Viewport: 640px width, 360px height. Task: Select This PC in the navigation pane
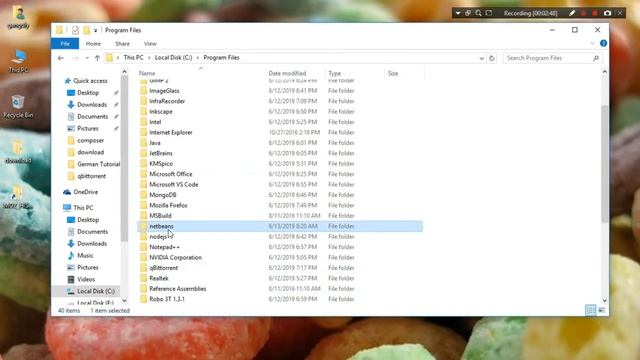83,208
